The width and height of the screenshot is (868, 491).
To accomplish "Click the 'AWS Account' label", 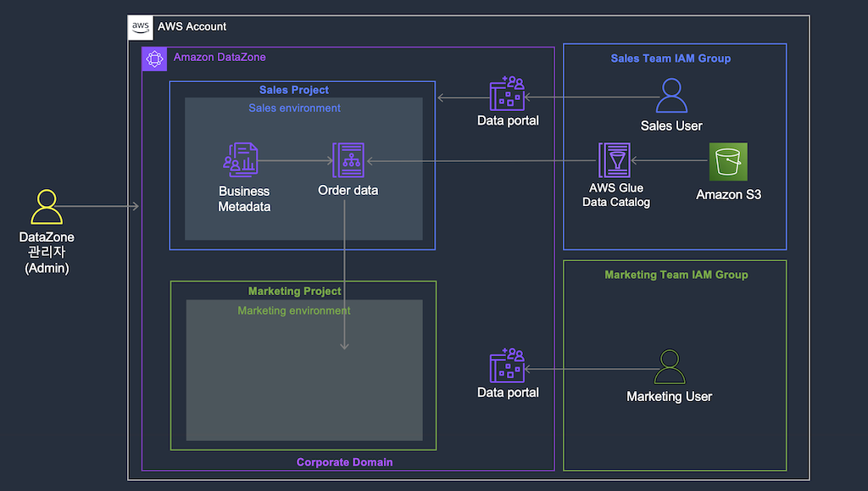I will [x=192, y=26].
